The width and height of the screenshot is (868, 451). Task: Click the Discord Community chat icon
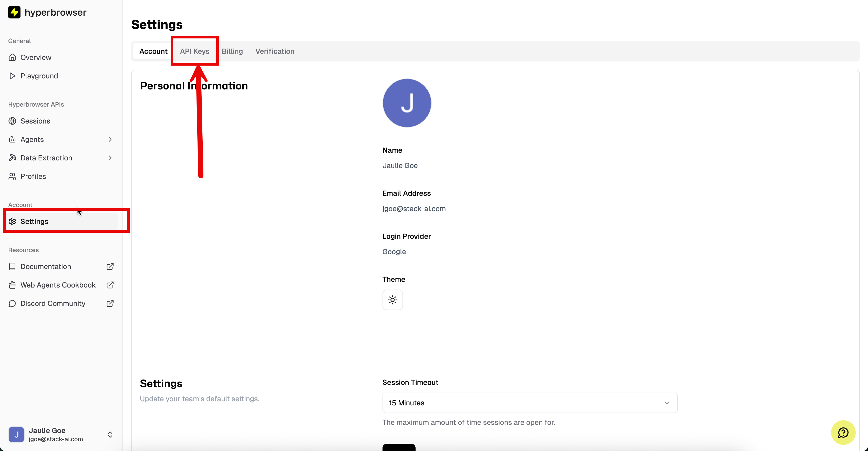[13, 304]
